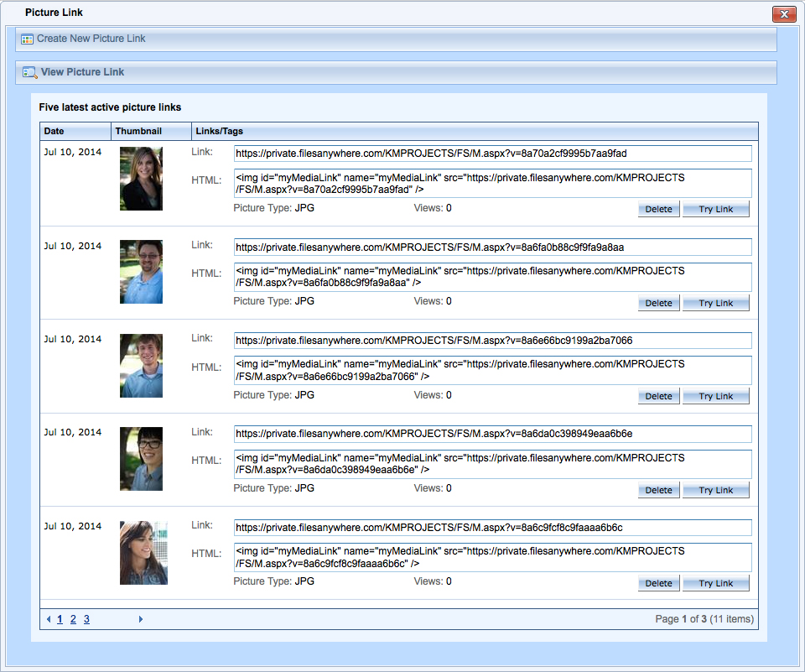Screen dimensions: 805x672
Task: Click the Thumbnail column header
Action: coord(152,132)
